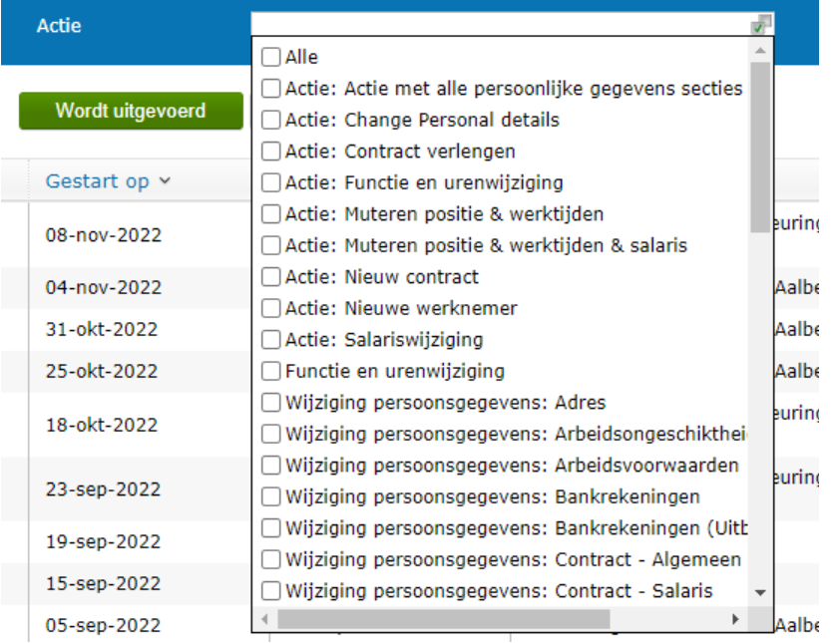840x643 pixels.
Task: Check the Alle checkbox
Action: point(269,57)
